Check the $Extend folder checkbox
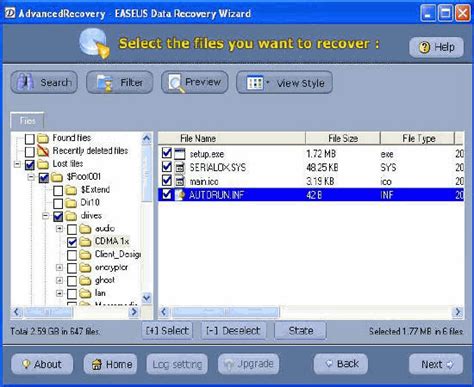The height and width of the screenshot is (387, 474). [58, 191]
